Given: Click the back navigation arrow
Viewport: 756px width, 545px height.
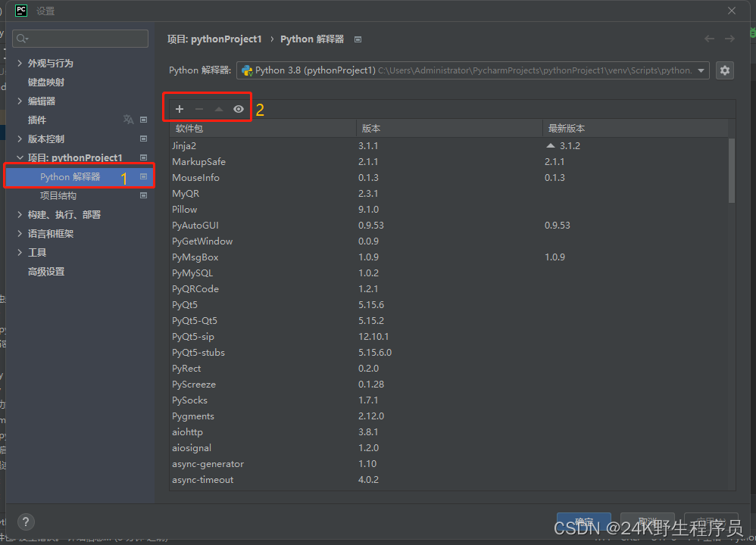Looking at the screenshot, I should tap(709, 39).
